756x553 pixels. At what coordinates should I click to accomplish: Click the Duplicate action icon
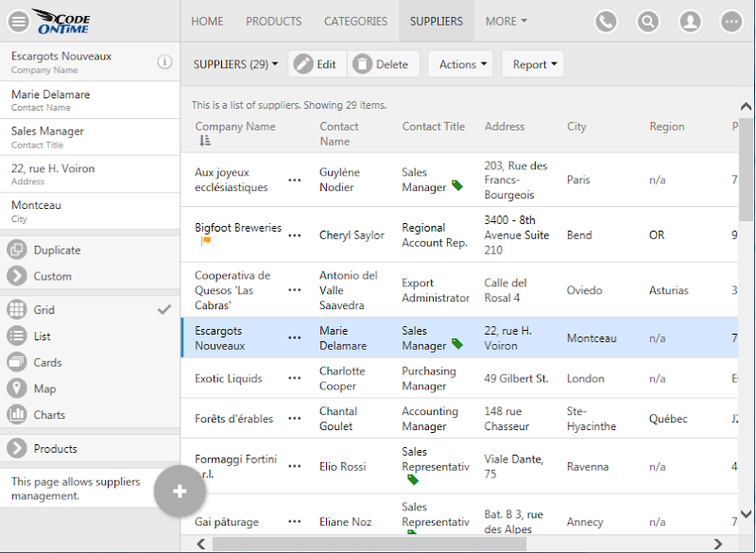pos(17,250)
